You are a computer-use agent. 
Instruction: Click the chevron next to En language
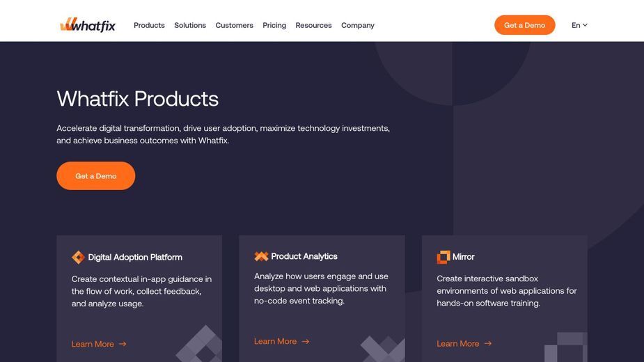(x=585, y=25)
